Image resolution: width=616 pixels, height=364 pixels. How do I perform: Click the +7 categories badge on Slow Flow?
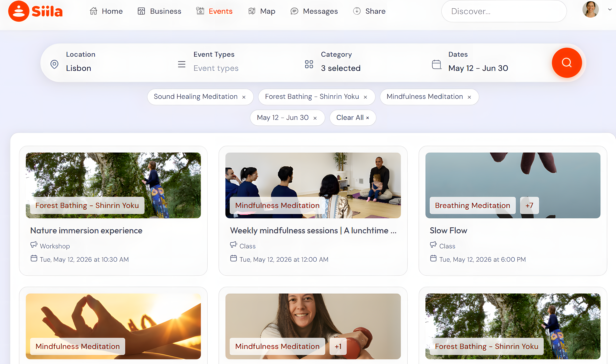pos(529,205)
